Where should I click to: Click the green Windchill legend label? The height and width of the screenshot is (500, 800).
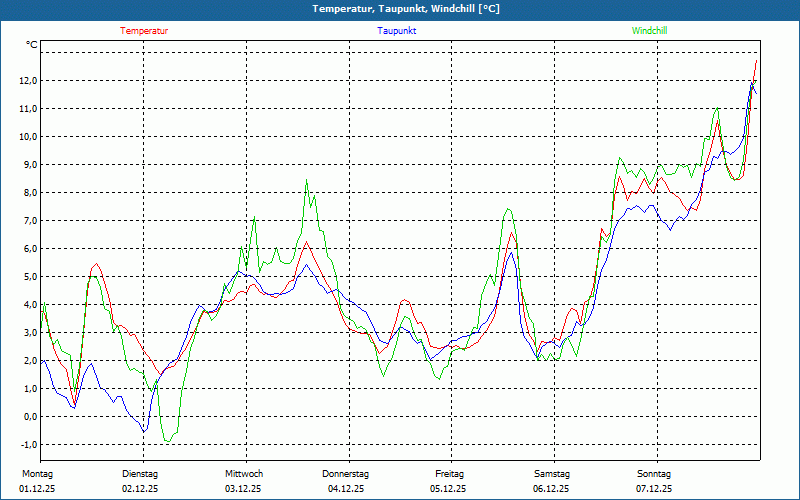(x=649, y=31)
